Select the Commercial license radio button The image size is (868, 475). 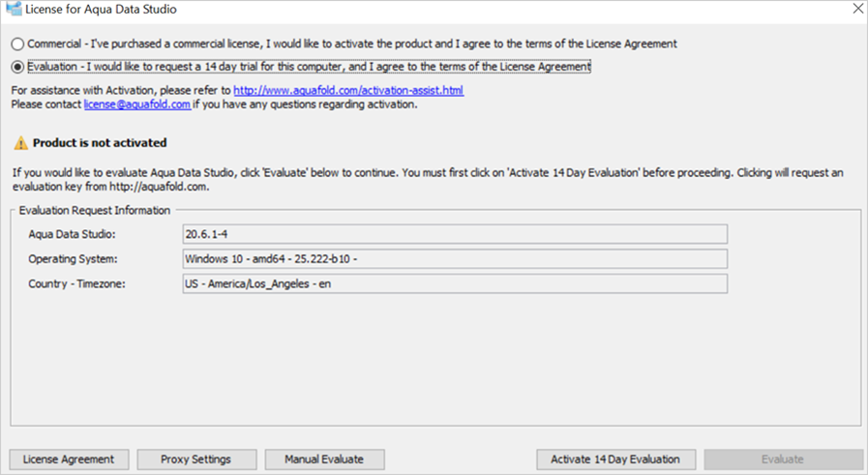point(17,45)
